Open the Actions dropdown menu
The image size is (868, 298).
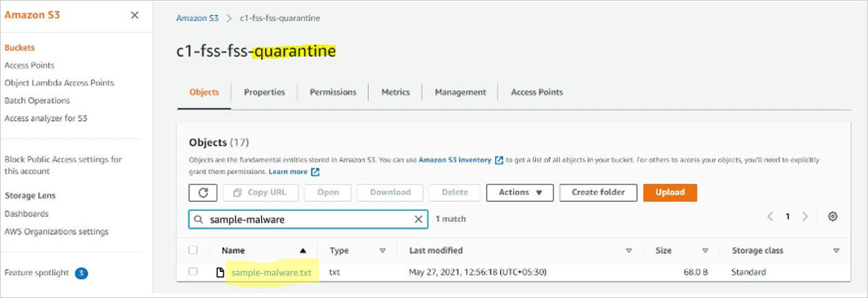tap(520, 192)
